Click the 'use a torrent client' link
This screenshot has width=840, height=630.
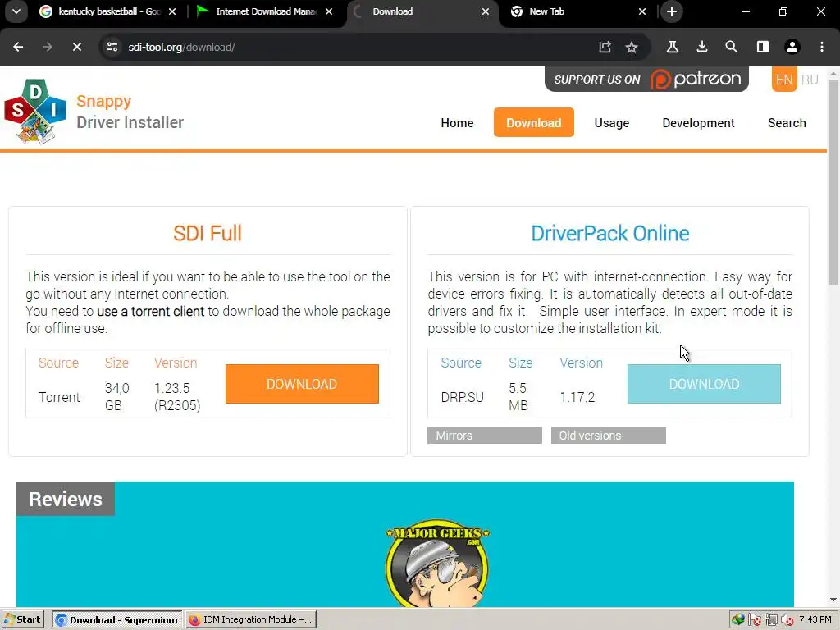pos(151,311)
